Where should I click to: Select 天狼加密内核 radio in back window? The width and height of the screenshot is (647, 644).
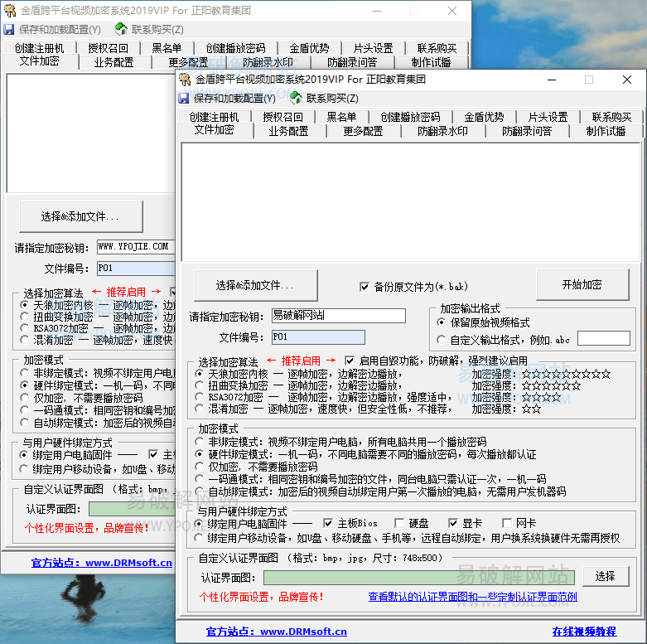pos(24,305)
